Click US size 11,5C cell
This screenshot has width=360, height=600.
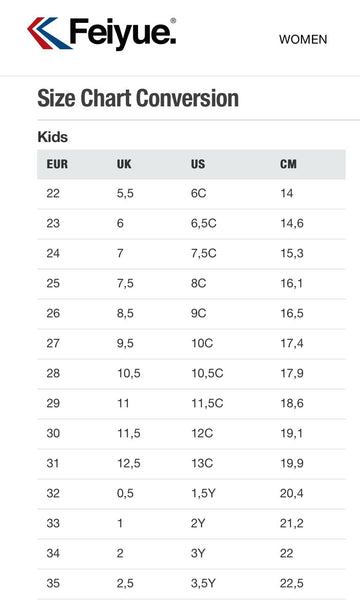click(x=207, y=403)
